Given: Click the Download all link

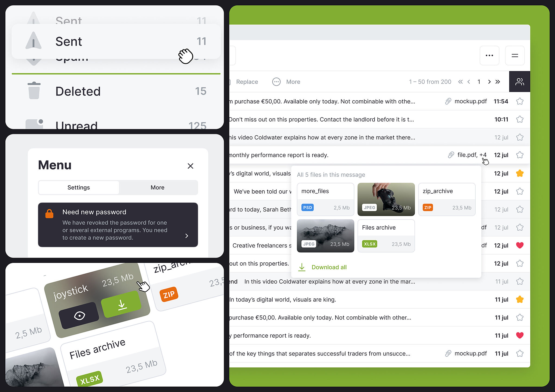Looking at the screenshot, I should [x=329, y=267].
